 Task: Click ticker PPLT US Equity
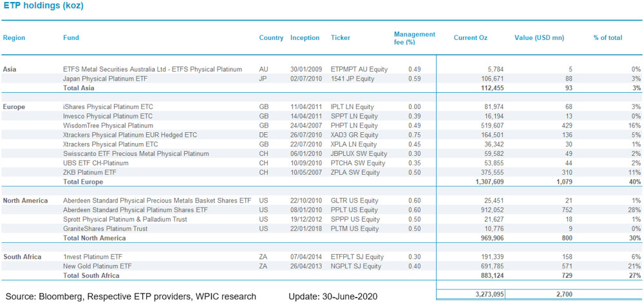tap(354, 210)
